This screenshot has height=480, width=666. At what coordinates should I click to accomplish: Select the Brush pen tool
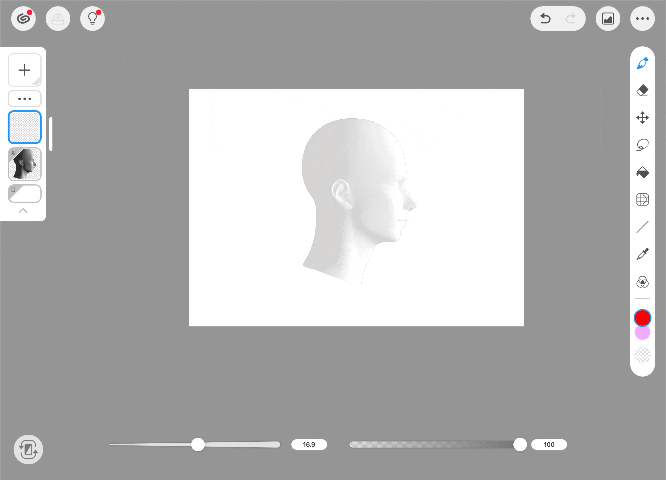(x=642, y=63)
